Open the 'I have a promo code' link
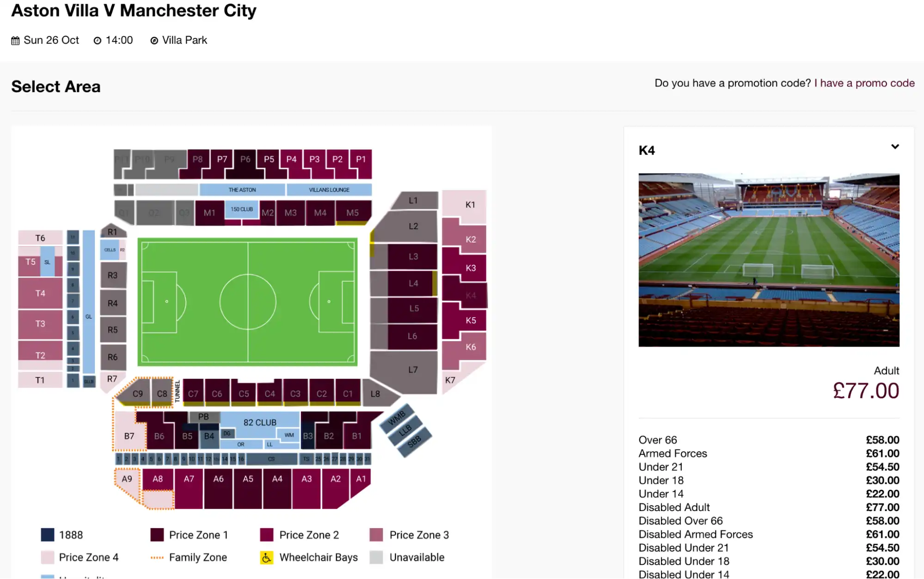This screenshot has height=579, width=924. [864, 83]
